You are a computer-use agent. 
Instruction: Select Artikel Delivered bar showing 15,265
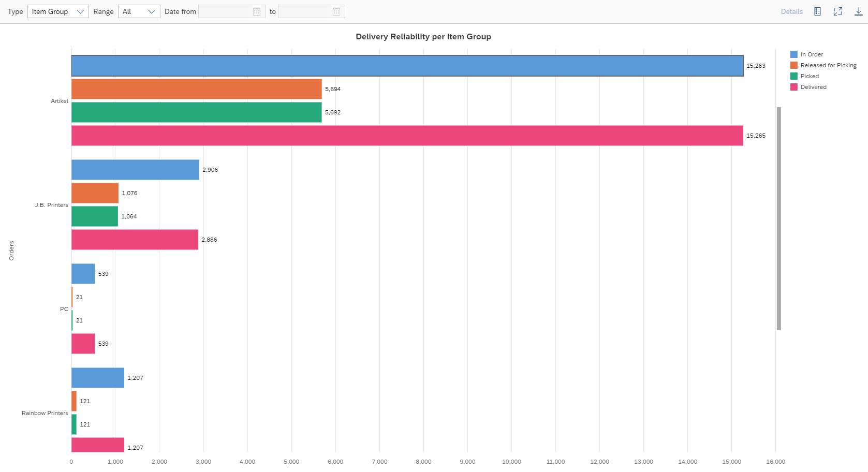coord(407,136)
